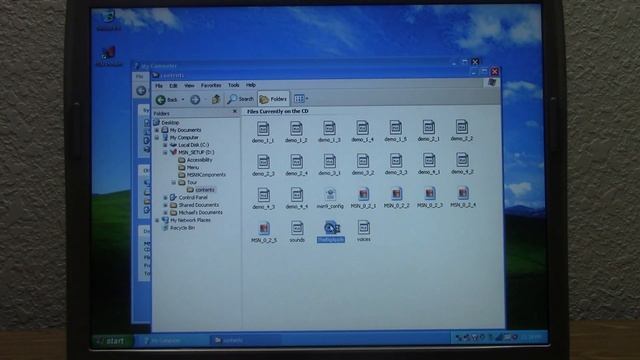The image size is (640, 360).
Task: Select Recycle Bin in folder tree
Action: tap(182, 228)
